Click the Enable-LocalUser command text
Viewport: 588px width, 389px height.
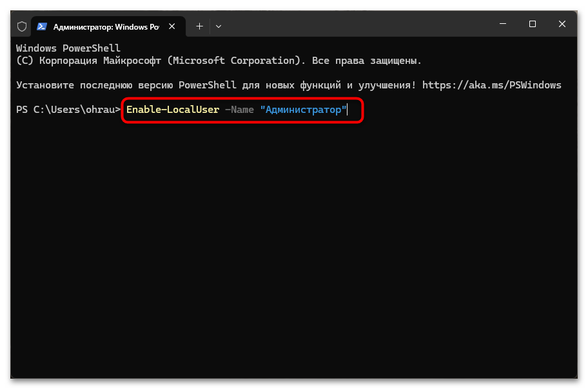pyautogui.click(x=173, y=110)
